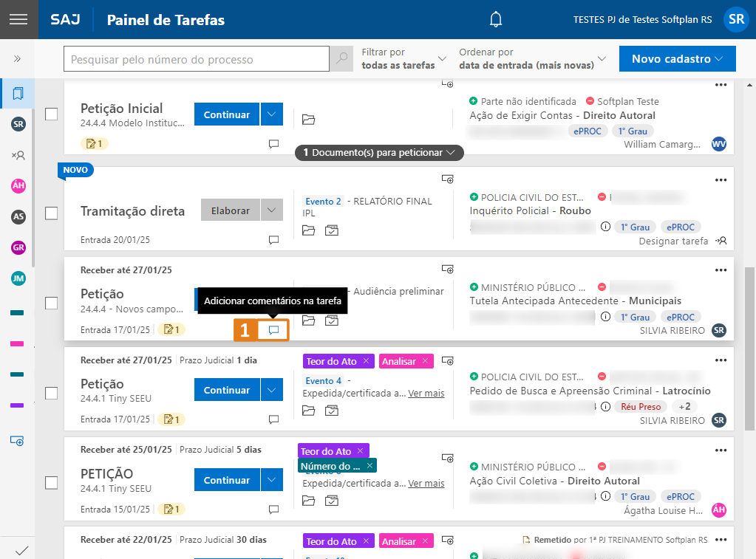Open the SR user profile avatar menu
The image size is (756, 559).
pyautogui.click(x=735, y=20)
